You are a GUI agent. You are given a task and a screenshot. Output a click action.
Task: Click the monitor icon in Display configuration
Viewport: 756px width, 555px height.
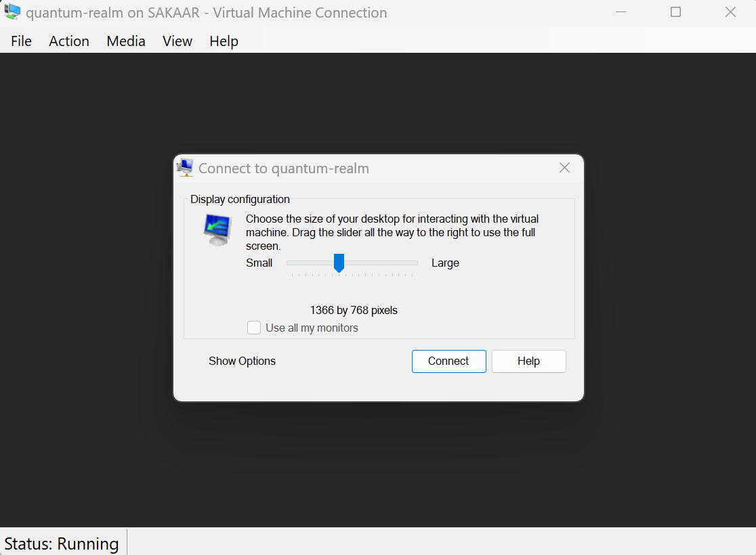[217, 227]
